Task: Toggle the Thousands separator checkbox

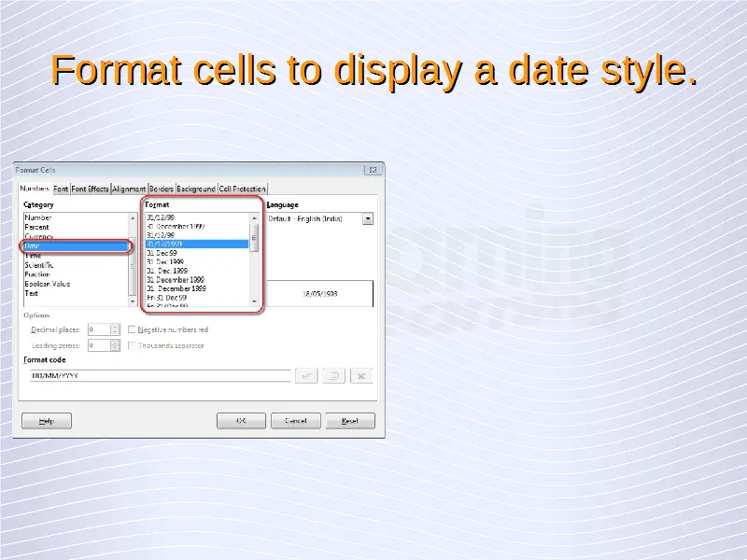Action: point(132,345)
